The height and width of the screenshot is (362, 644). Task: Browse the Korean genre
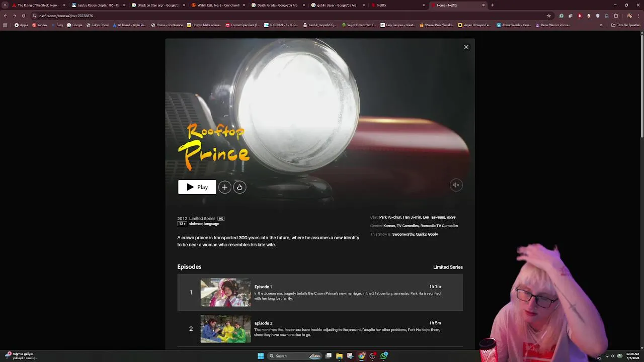389,226
